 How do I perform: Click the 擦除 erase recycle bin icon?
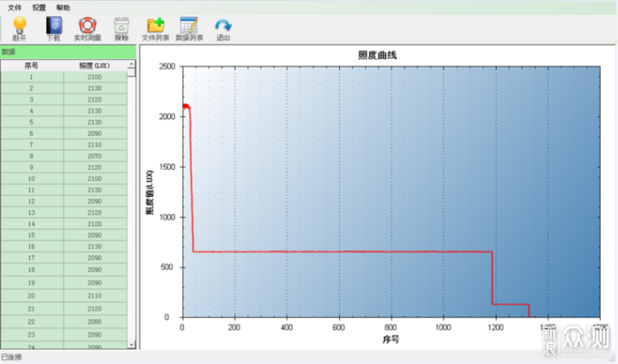(121, 26)
